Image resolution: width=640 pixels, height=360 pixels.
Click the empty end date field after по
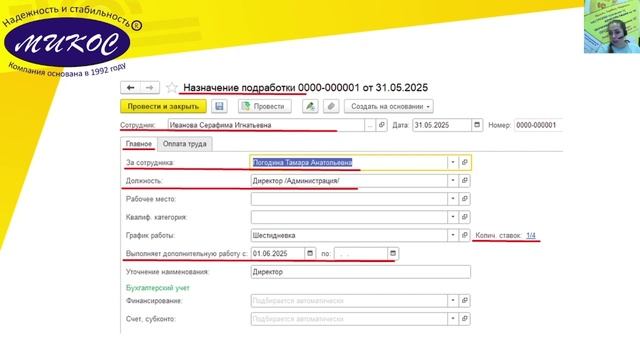pyautogui.click(x=361, y=253)
